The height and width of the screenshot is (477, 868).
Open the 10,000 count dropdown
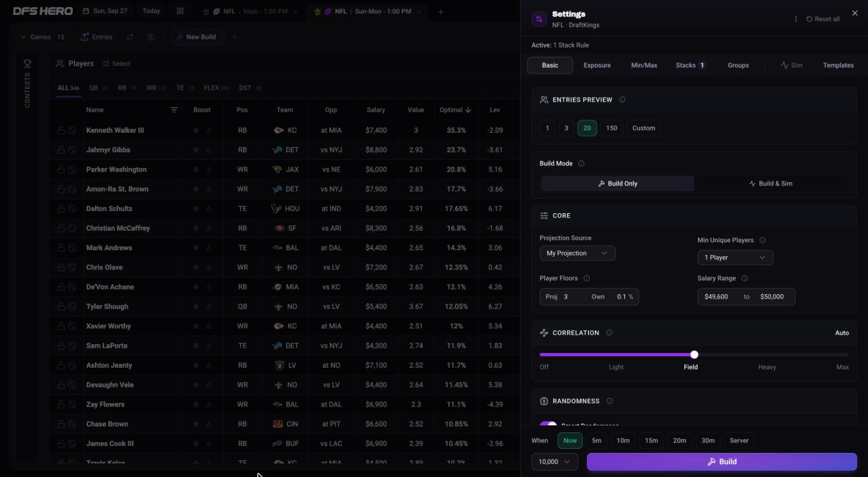(x=555, y=462)
